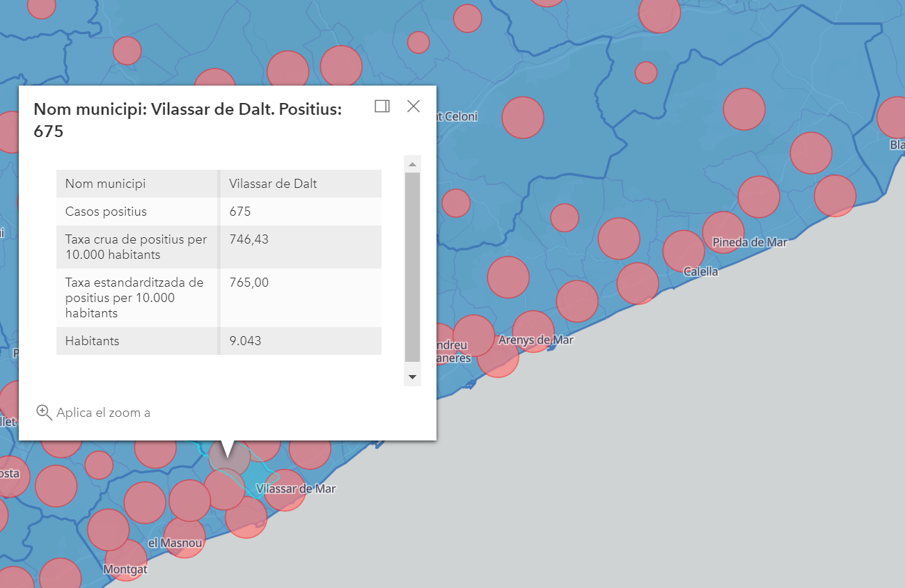Click the red circle left of 'Arenys de Mar'
The width and height of the screenshot is (905, 588).
coord(474,335)
